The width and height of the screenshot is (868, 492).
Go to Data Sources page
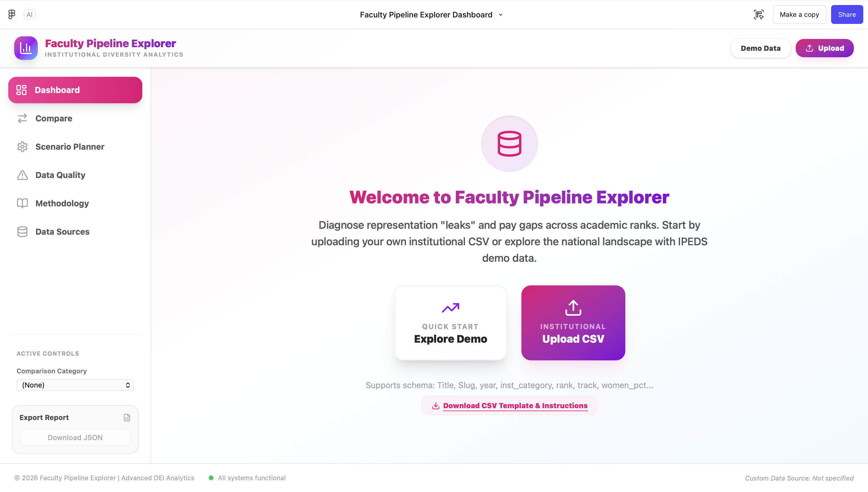pos(62,232)
